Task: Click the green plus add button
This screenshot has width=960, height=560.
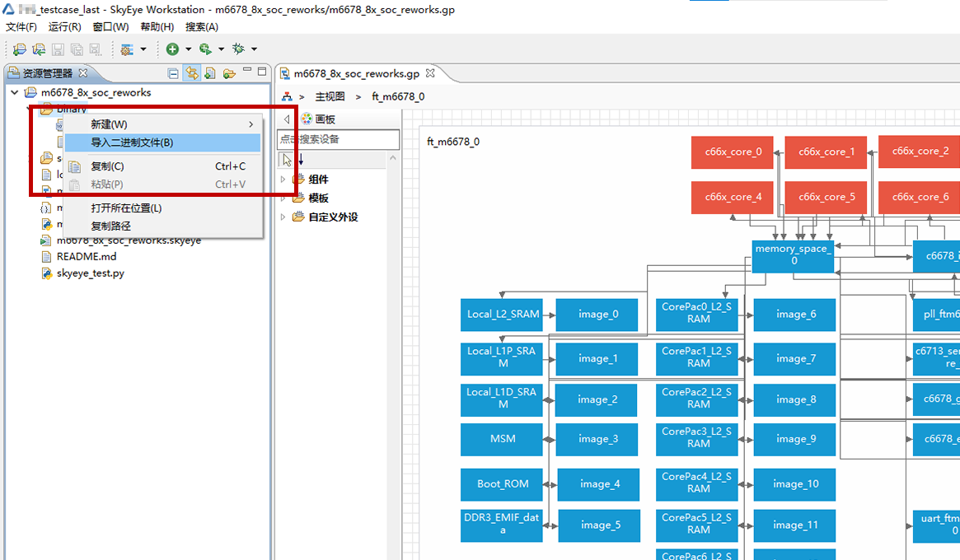Action: click(173, 49)
